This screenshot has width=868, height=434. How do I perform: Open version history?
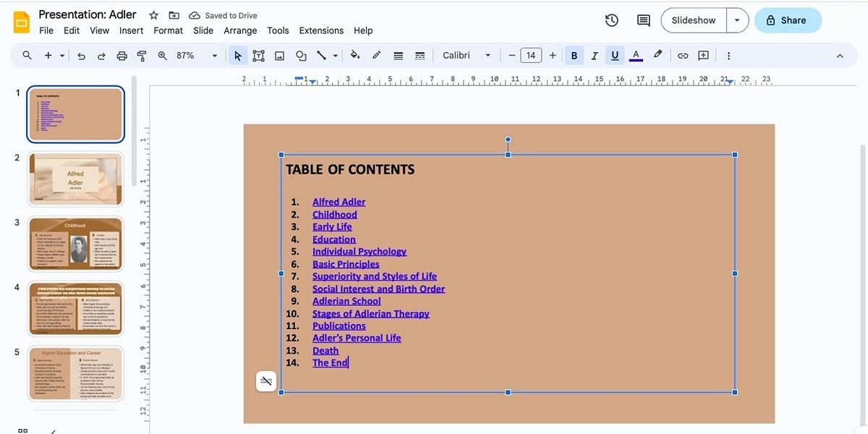click(611, 20)
